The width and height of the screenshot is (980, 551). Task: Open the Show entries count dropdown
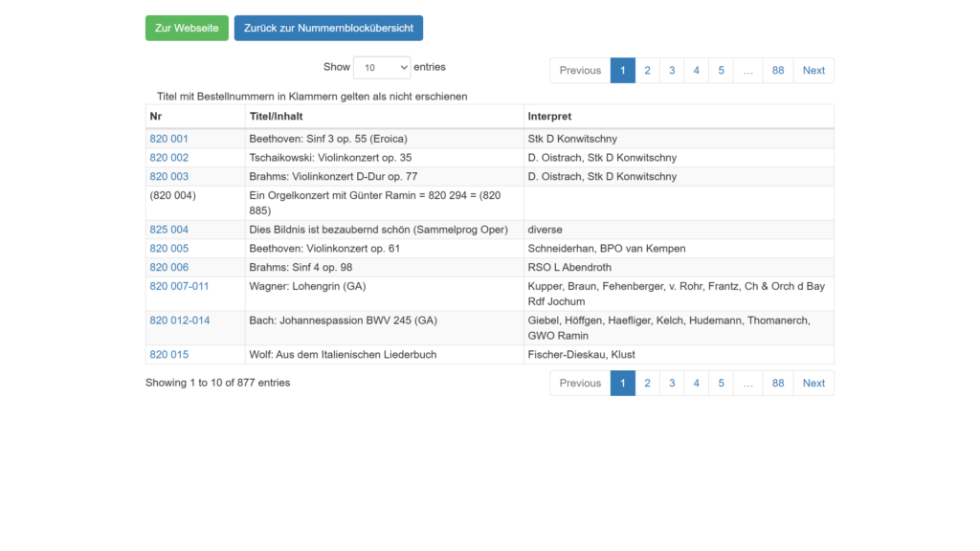(x=381, y=68)
